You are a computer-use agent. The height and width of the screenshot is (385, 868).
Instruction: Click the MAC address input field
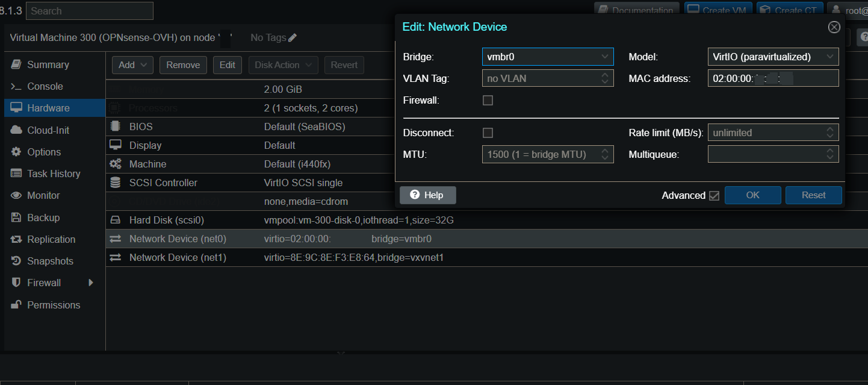tap(772, 78)
